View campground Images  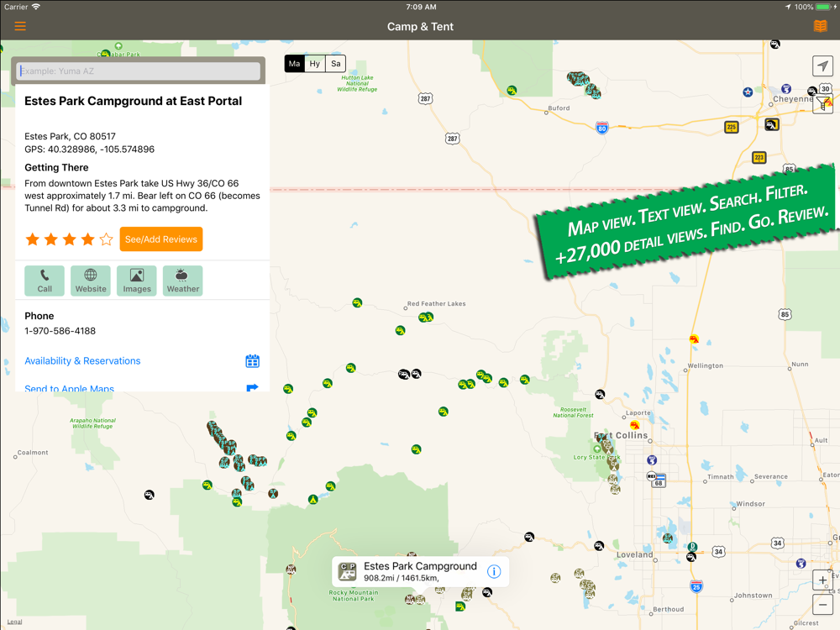137,281
